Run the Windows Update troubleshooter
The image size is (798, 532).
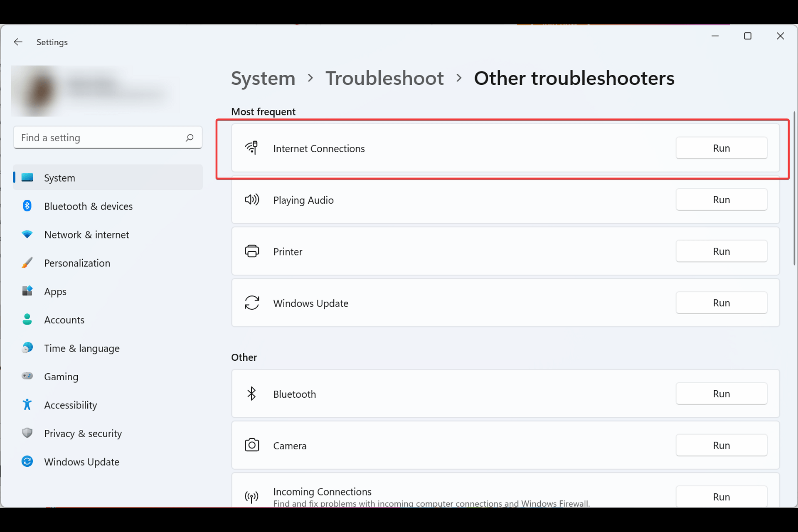(x=722, y=303)
